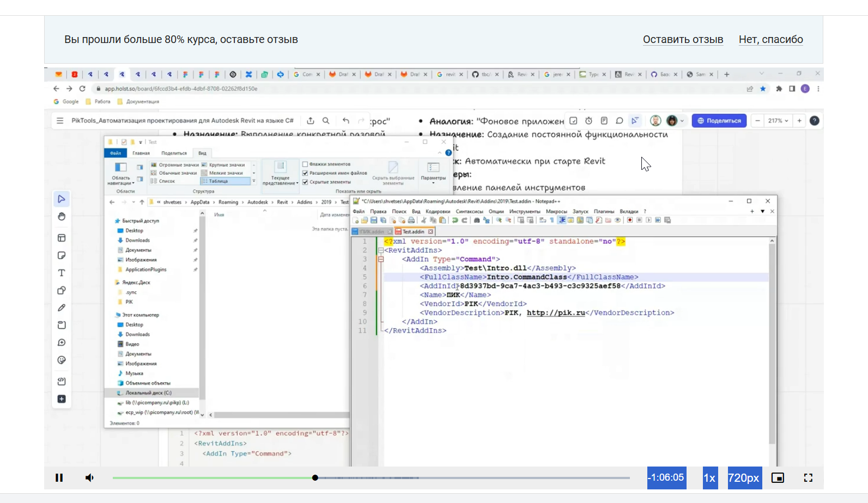Open the Holst board hamburger menu
The height and width of the screenshot is (503, 868).
pos(60,121)
